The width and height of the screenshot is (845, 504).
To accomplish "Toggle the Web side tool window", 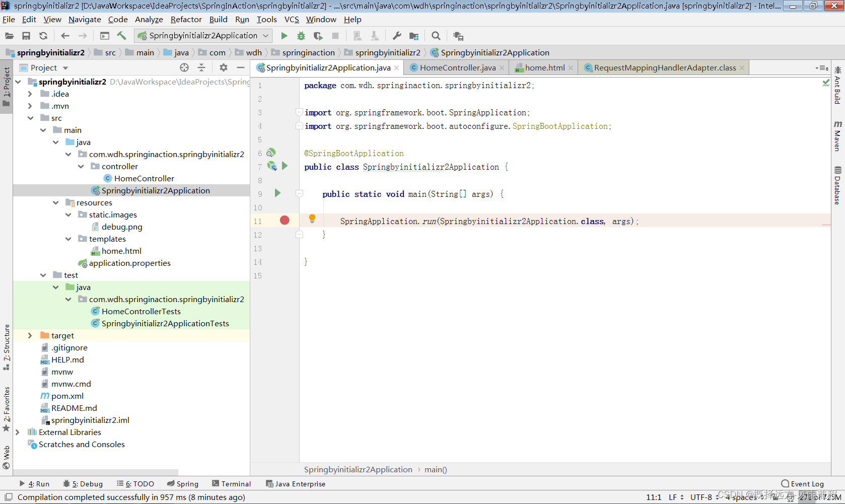I will (x=7, y=457).
